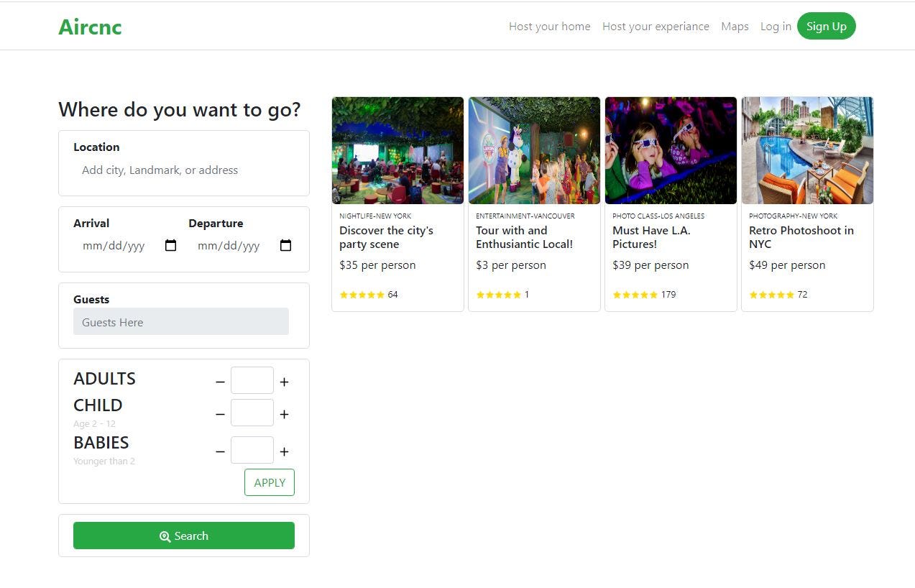Image resolution: width=915 pixels, height=588 pixels.
Task: Open the Departure date calendar icon
Action: point(285,245)
